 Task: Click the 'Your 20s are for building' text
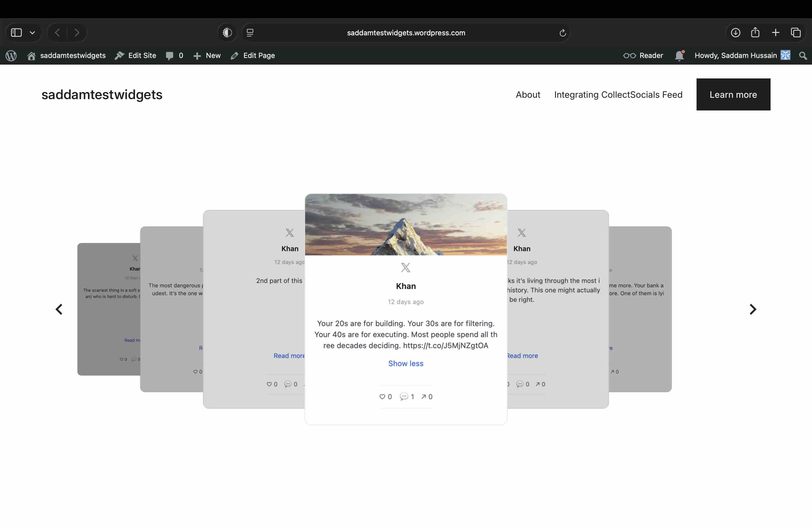(406, 334)
